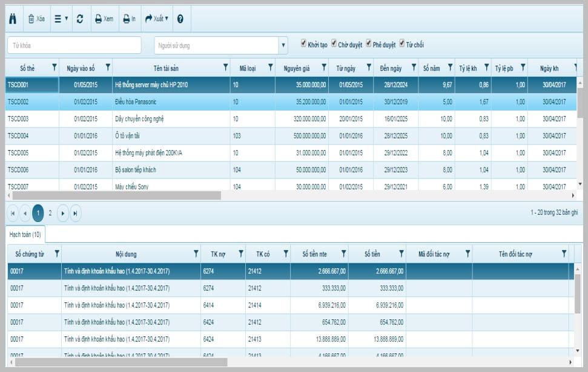Click asset grid vertical scrollbar down arrow

[580, 184]
